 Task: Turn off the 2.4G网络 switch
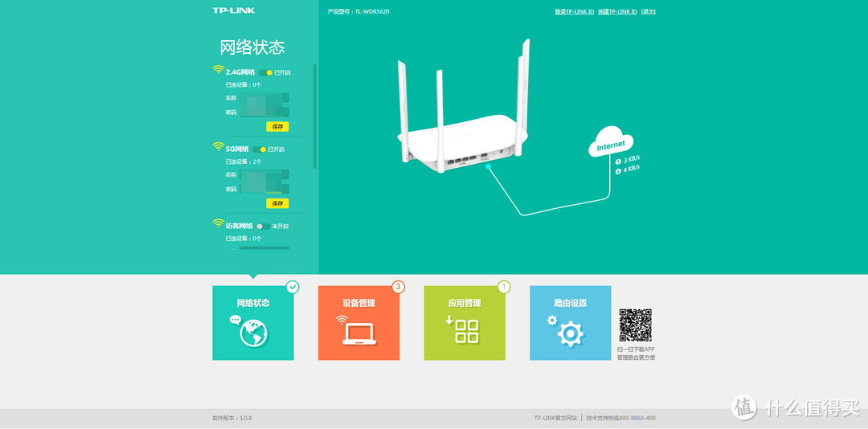[265, 72]
